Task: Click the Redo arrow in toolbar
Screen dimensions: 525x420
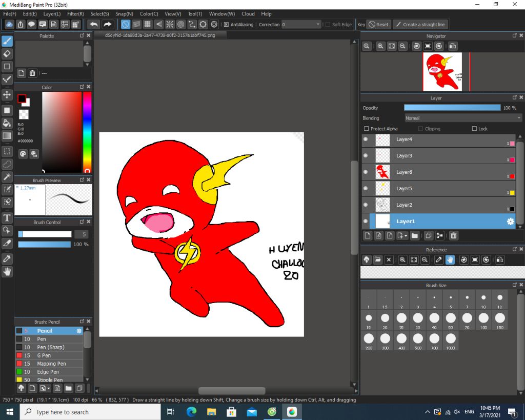Action: (x=107, y=25)
